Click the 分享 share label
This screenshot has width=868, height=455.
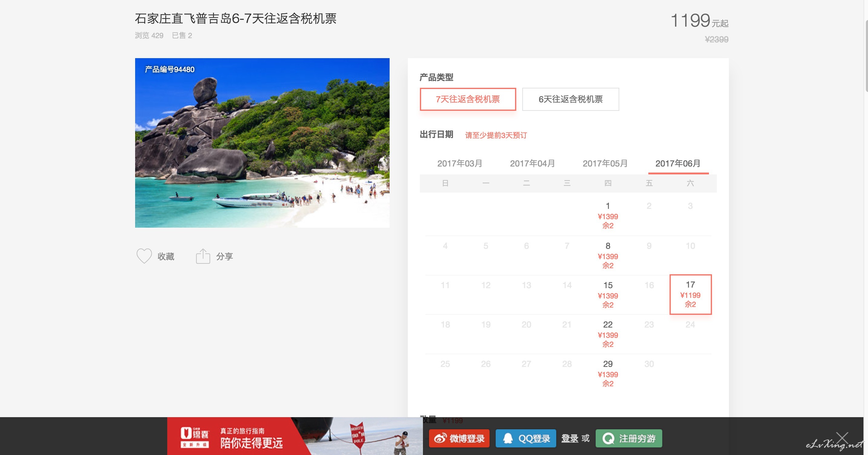224,256
